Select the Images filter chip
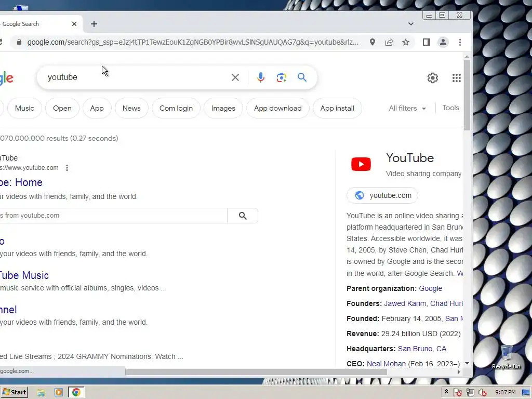The height and width of the screenshot is (399, 532). coord(223,108)
